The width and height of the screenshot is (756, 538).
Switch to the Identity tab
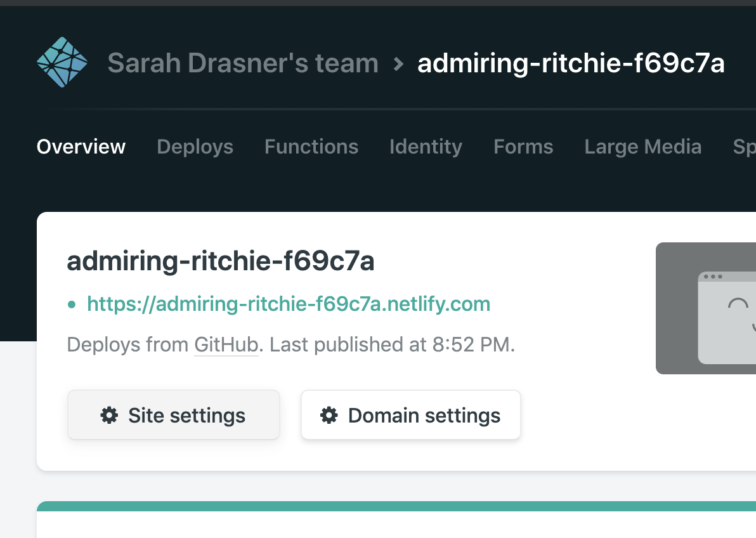pyautogui.click(x=426, y=147)
